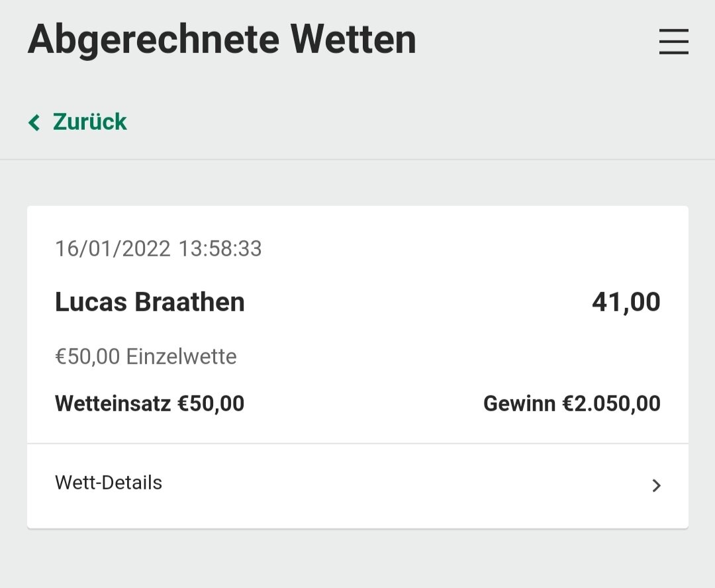Image resolution: width=715 pixels, height=588 pixels.
Task: Click the surname Braathen in the bet card
Action: pyautogui.click(x=190, y=302)
